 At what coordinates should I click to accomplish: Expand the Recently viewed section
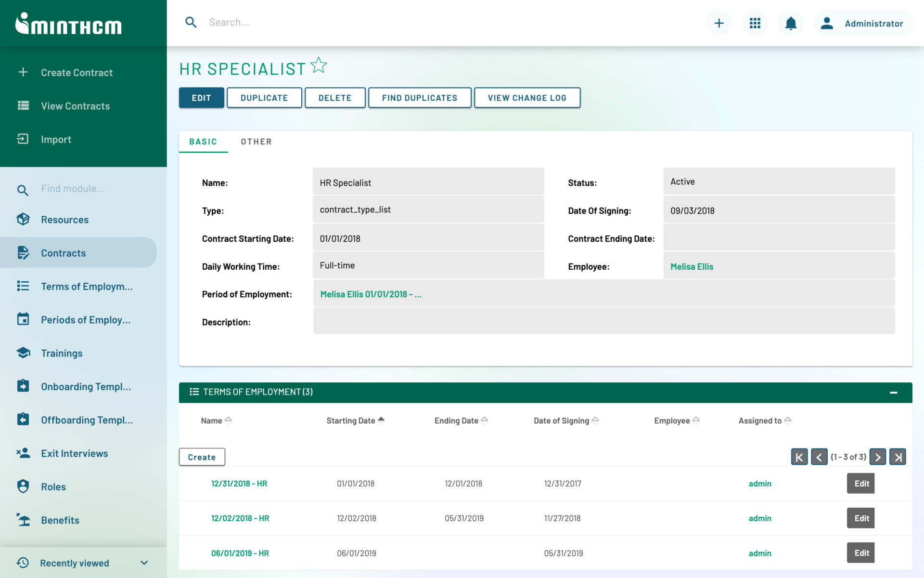[143, 563]
